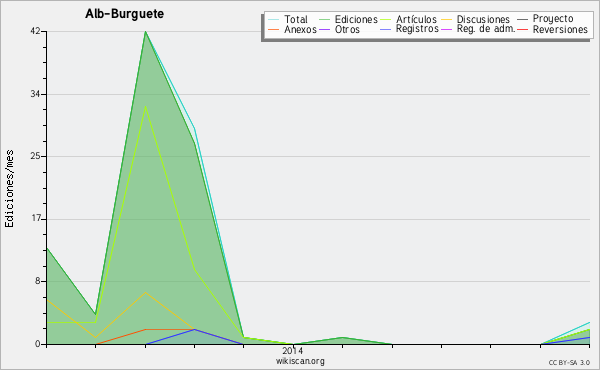
Task: Click the 2014 x-axis label
Action: (x=292, y=350)
